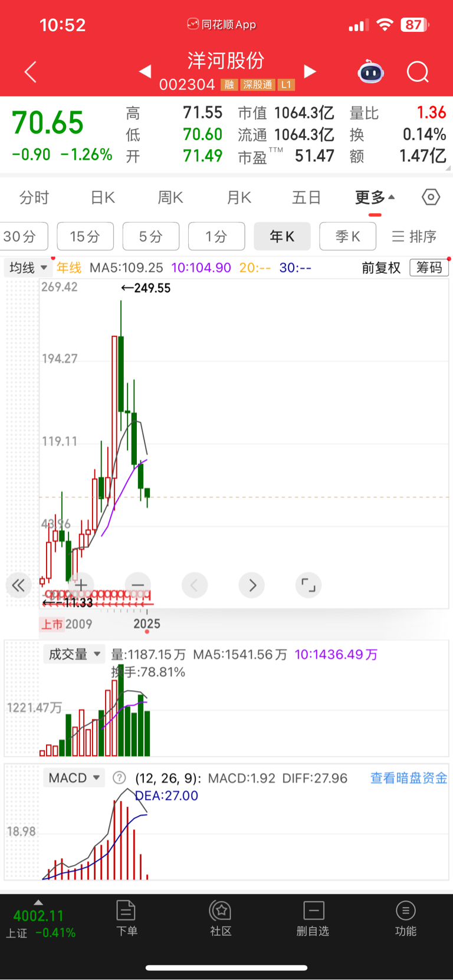Open chart settings hexagon icon
Viewport: 453px width, 980px height.
(431, 197)
